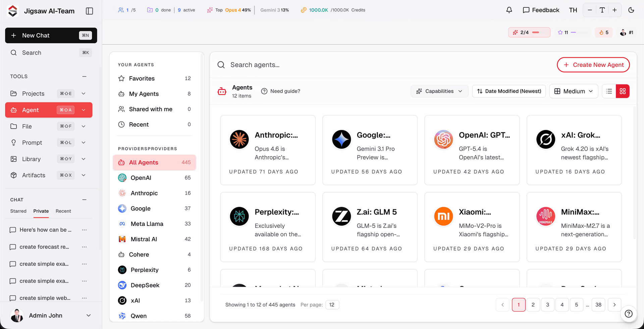Change per page value 12
Image resolution: width=644 pixels, height=329 pixels.
click(x=332, y=305)
